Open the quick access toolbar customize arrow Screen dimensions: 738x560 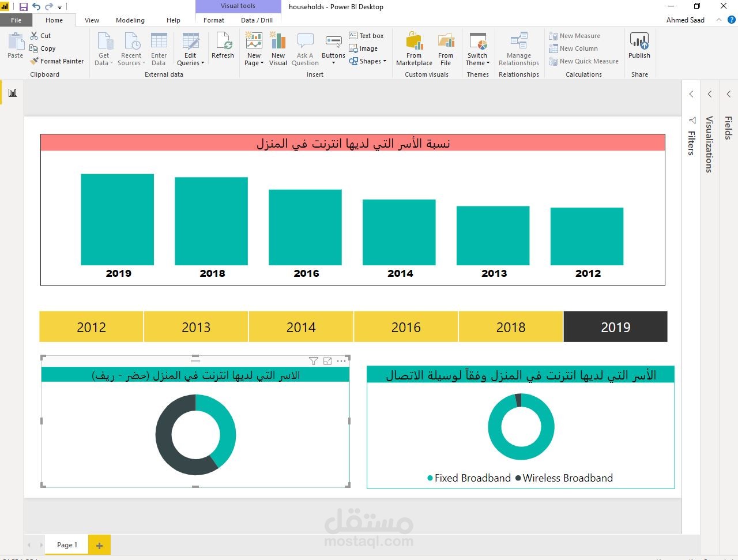tap(59, 7)
